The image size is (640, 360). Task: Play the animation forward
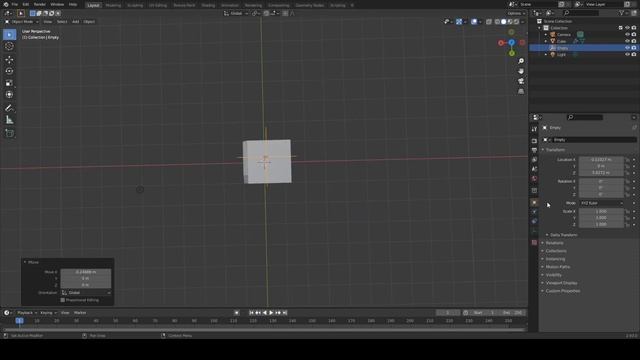tap(271, 313)
